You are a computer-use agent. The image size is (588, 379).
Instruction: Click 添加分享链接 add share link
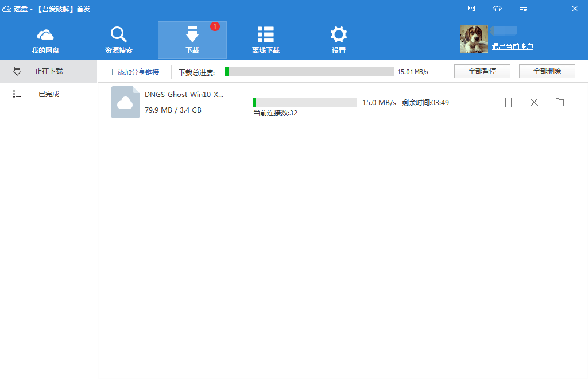(134, 72)
